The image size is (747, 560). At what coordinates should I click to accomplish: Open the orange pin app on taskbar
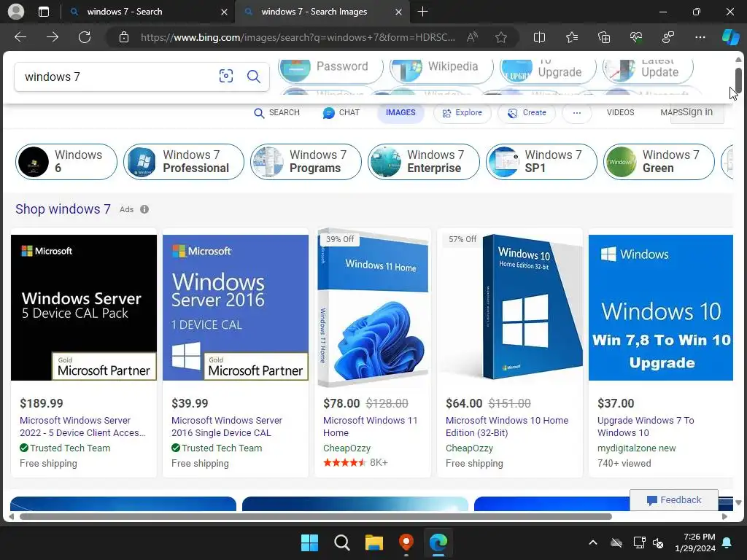(x=406, y=542)
